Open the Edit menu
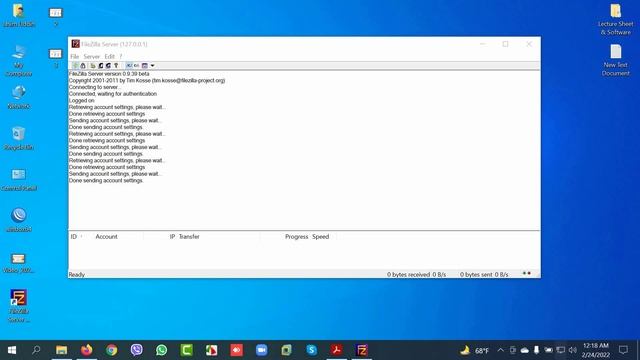This screenshot has width=640, height=360. coord(109,56)
